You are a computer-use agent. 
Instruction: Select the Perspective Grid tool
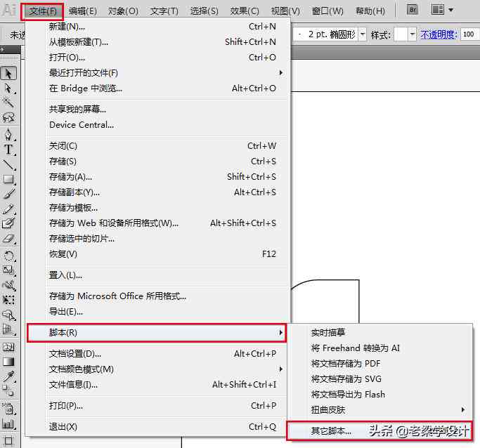[x=8, y=329]
